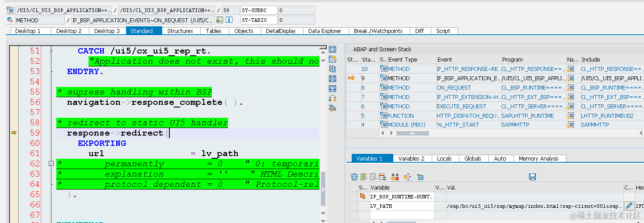Click the orange branch icon in the Variables toolbar
The width and height of the screenshot is (644, 223).
click(x=407, y=177)
